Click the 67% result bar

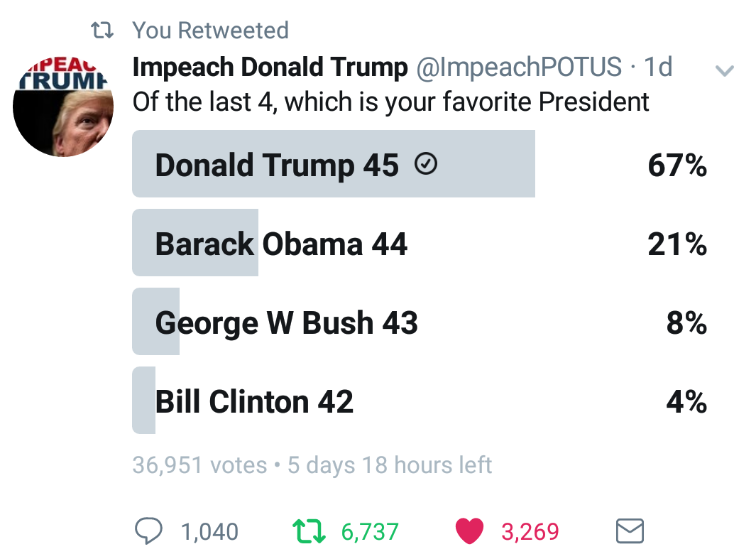tap(334, 163)
